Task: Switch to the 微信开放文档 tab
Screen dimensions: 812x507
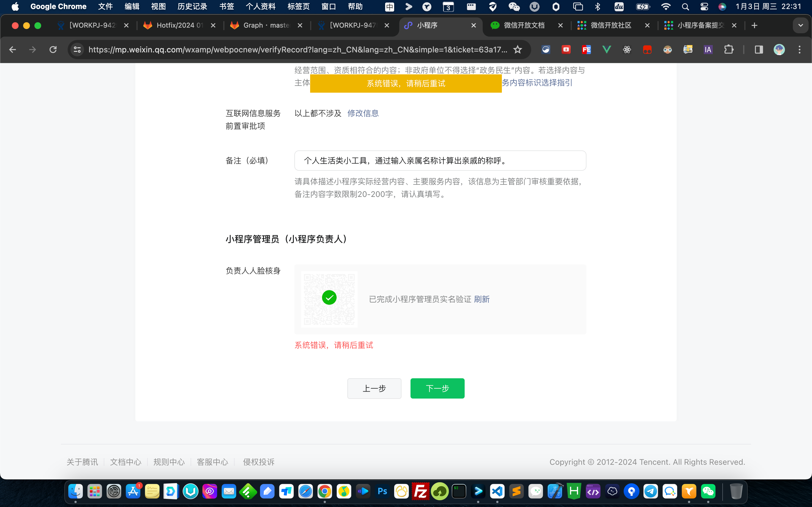Action: [524, 25]
